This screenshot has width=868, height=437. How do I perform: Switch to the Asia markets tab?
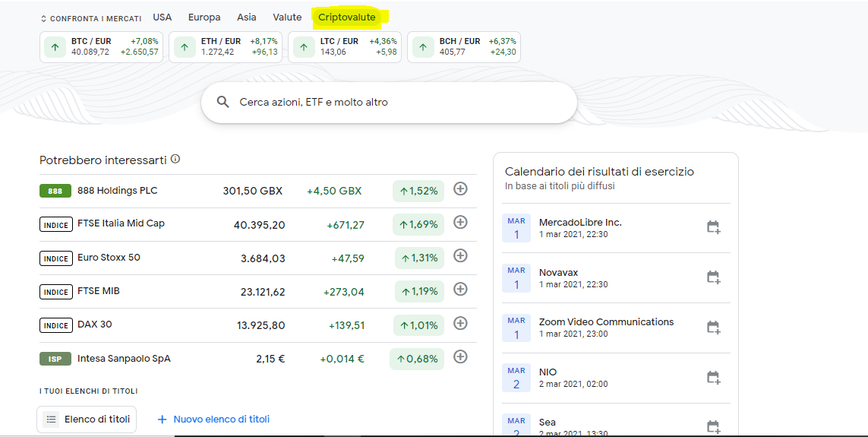[247, 17]
